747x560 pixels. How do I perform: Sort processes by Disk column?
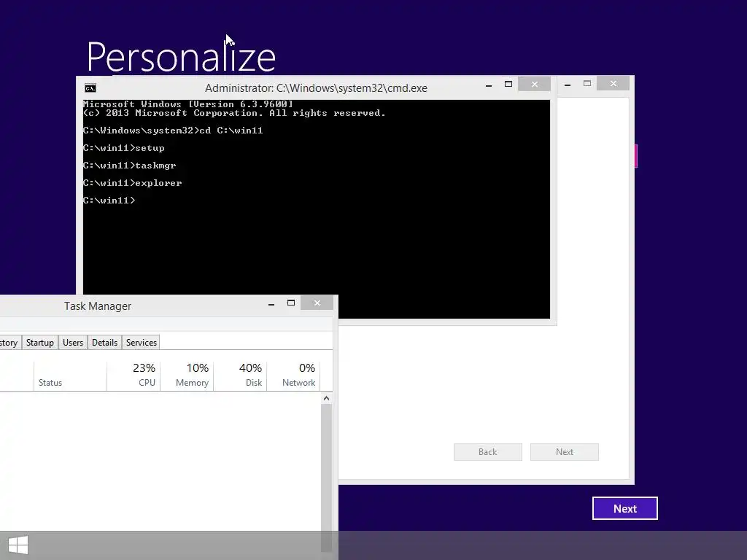pos(240,376)
